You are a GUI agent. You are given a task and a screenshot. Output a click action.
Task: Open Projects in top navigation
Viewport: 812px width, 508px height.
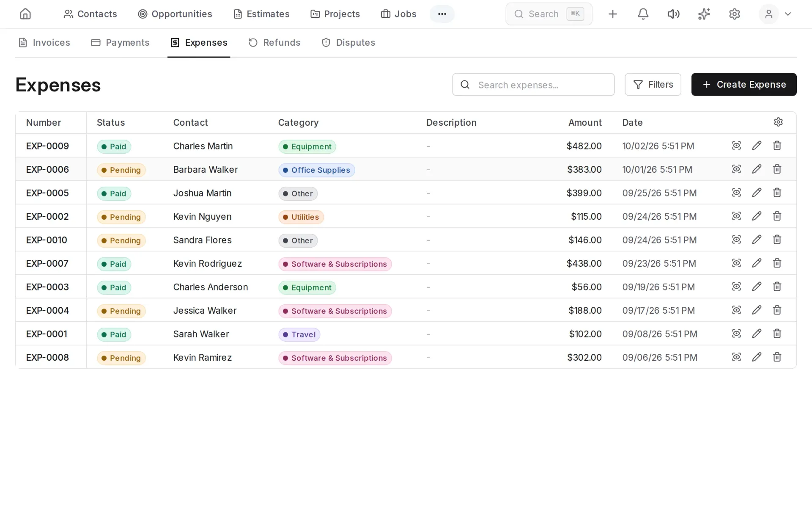(x=335, y=14)
